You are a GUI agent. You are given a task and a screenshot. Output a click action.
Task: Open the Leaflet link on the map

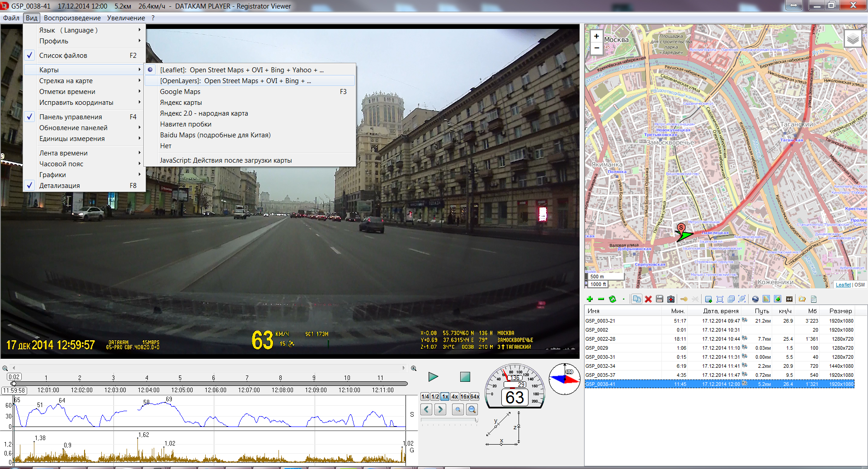click(x=843, y=285)
